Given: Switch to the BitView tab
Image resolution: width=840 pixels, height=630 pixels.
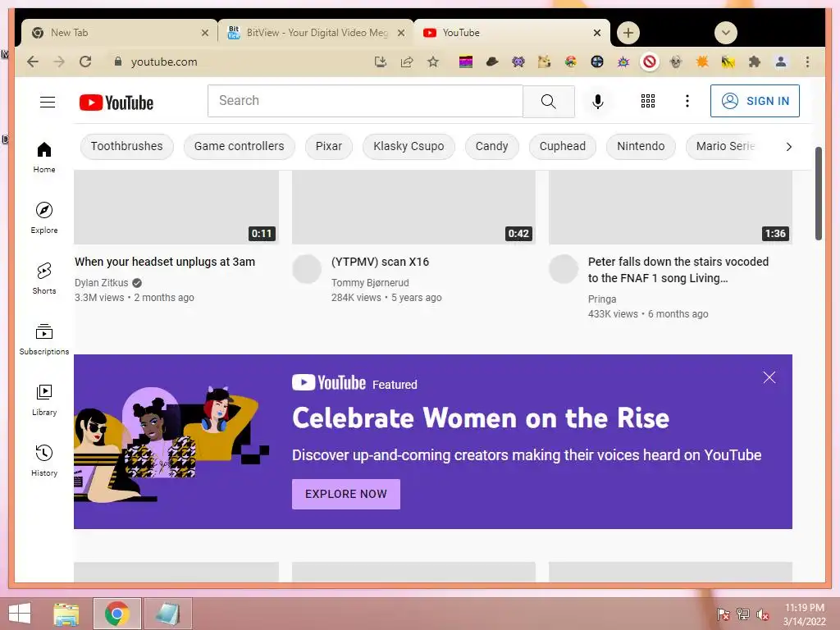Looking at the screenshot, I should pos(316,33).
